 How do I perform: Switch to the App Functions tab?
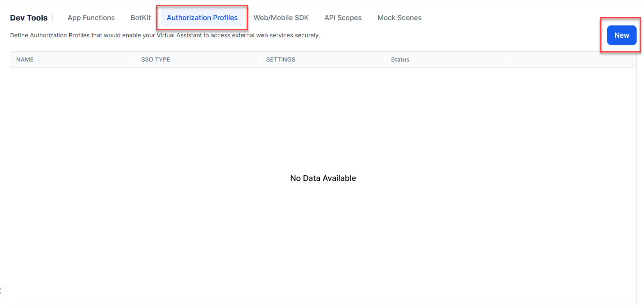(91, 18)
